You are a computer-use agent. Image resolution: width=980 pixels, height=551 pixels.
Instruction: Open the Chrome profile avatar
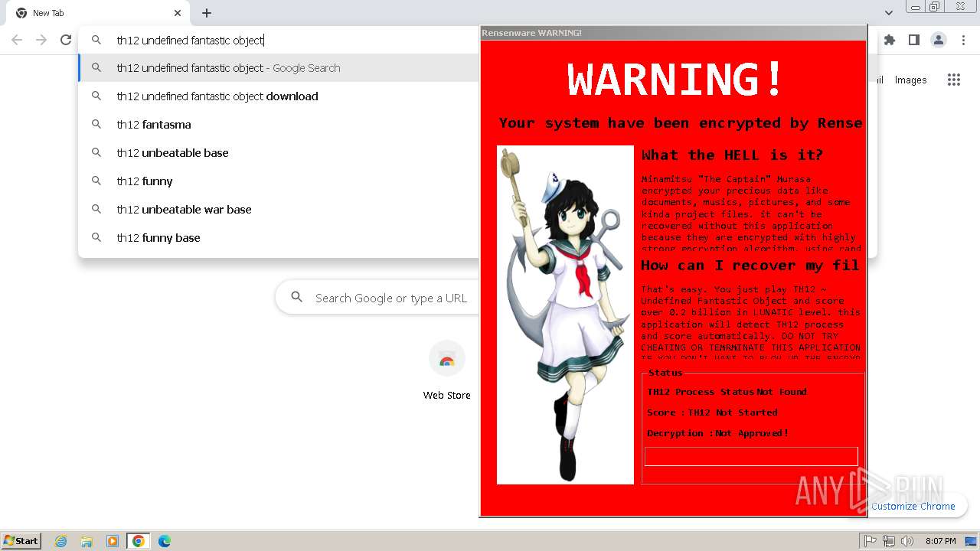click(x=939, y=40)
